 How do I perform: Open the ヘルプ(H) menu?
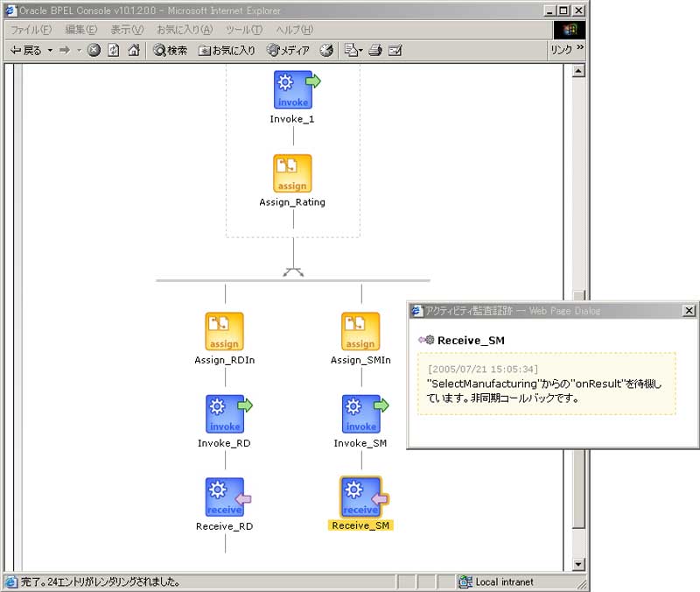click(295, 30)
